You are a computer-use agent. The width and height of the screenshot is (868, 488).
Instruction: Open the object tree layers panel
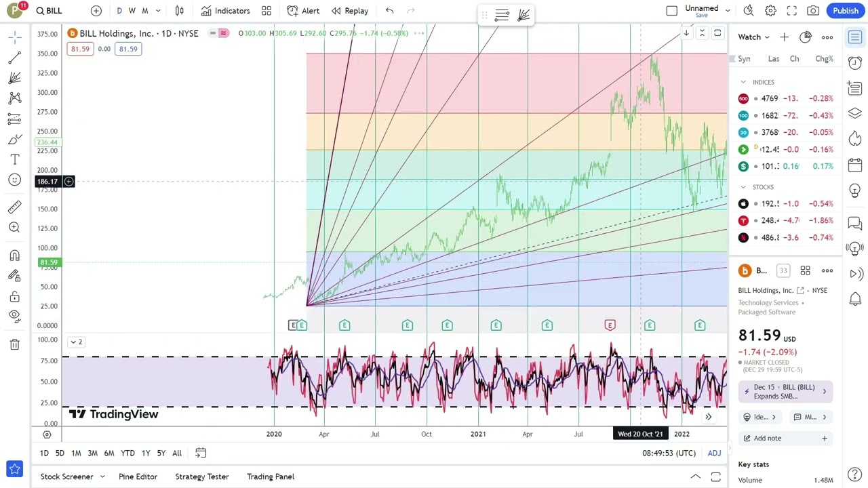(855, 113)
